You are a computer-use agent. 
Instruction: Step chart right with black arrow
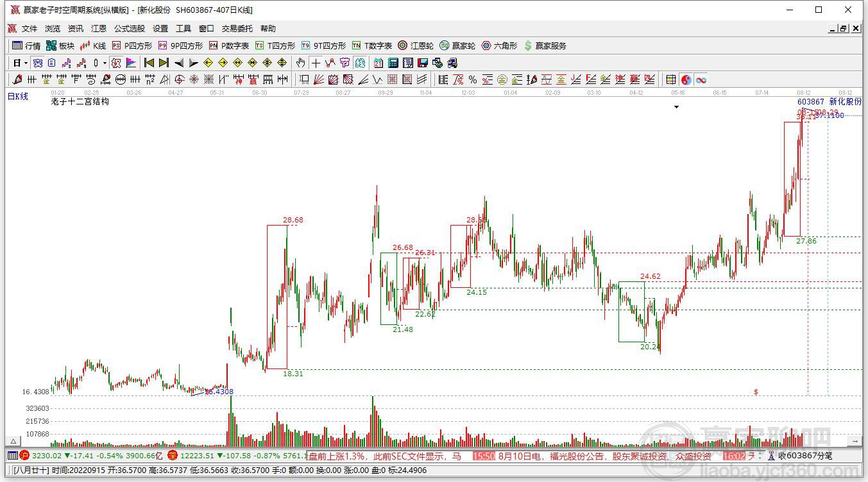pos(194,63)
